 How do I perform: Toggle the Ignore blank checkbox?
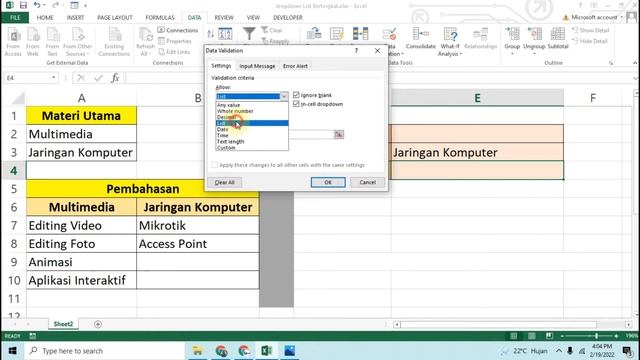coord(296,95)
